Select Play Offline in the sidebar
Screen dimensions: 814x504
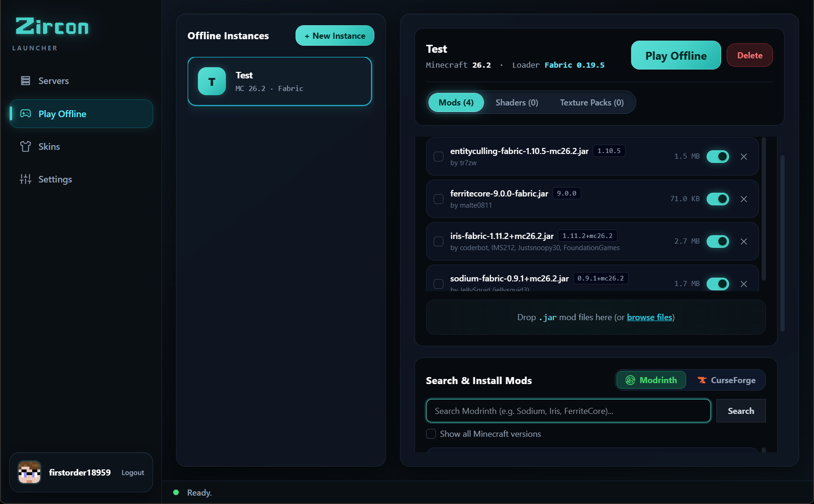coord(81,113)
